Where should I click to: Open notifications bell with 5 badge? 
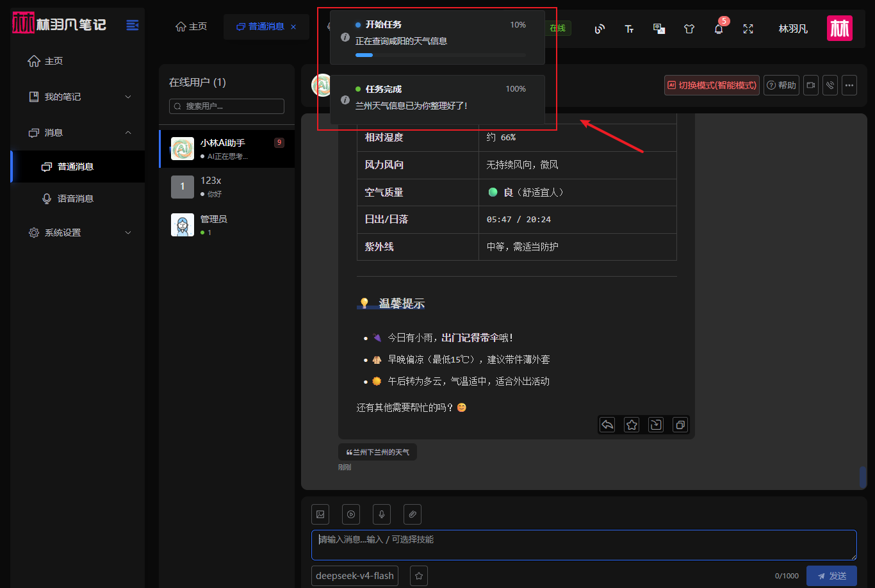tap(719, 28)
